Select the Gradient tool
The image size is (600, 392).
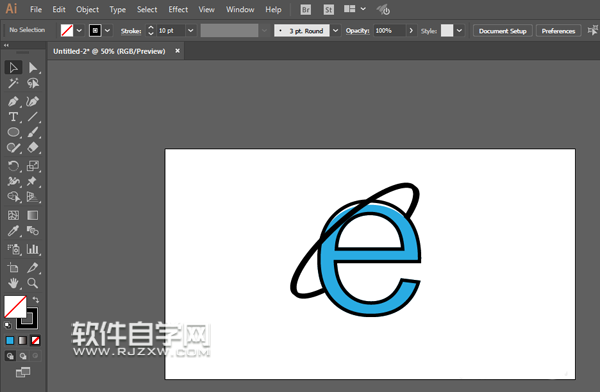click(33, 215)
